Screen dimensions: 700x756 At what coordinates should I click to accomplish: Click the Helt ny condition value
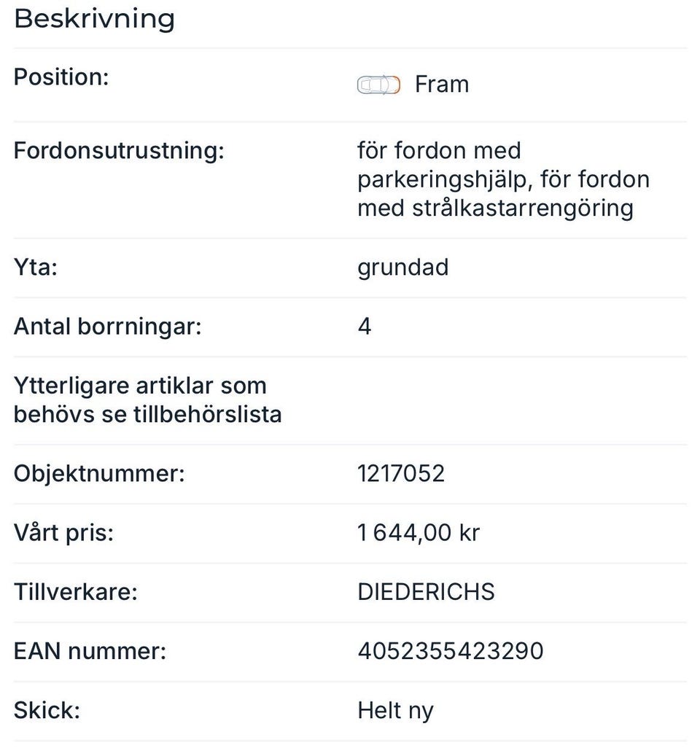tap(395, 710)
